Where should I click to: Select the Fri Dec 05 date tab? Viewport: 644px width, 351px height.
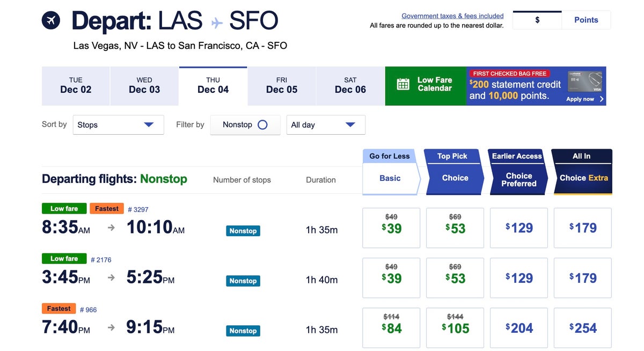(x=282, y=86)
